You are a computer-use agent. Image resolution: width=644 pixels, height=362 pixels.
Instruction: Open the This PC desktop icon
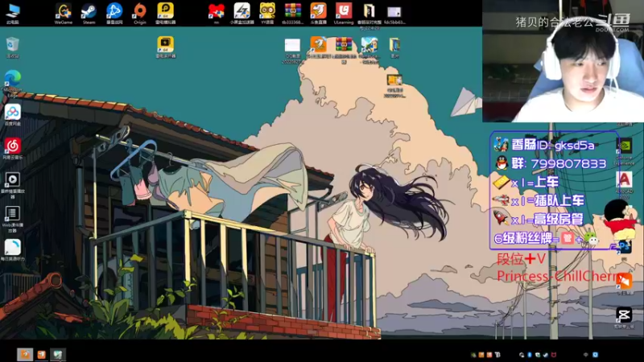pos(13,14)
